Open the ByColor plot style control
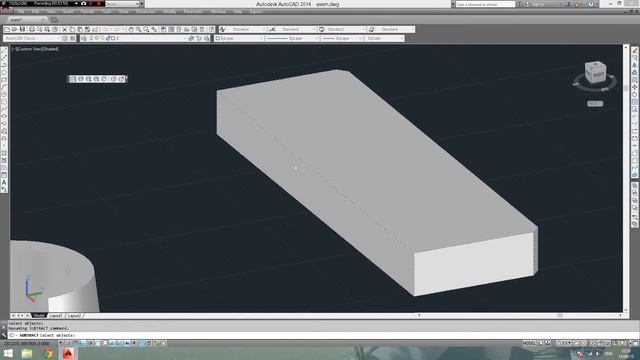Viewport: 640px width, 360px height. click(x=384, y=38)
